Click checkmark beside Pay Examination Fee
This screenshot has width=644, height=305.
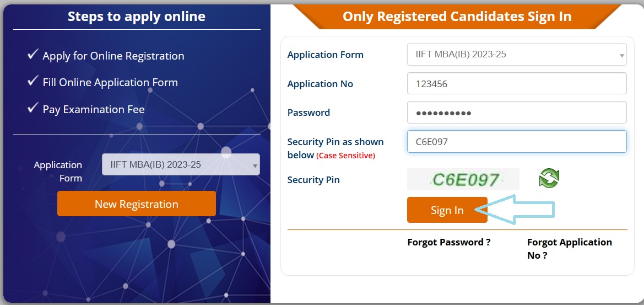coord(33,108)
